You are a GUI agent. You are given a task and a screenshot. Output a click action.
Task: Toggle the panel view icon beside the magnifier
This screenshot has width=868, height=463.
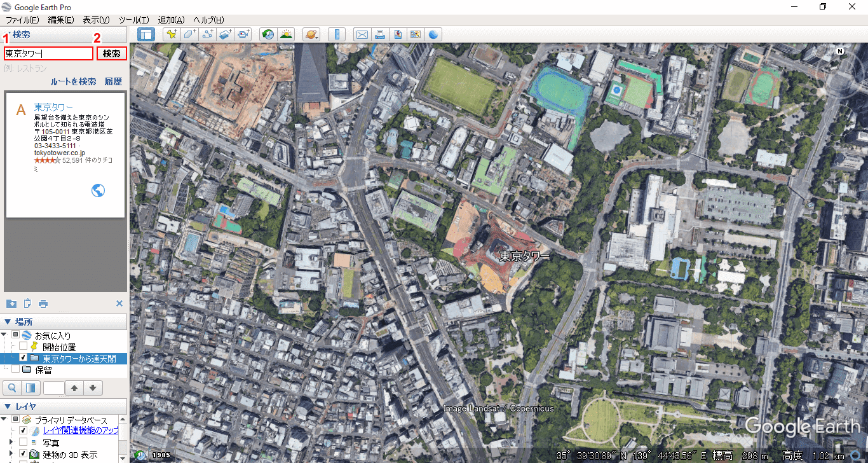point(31,388)
